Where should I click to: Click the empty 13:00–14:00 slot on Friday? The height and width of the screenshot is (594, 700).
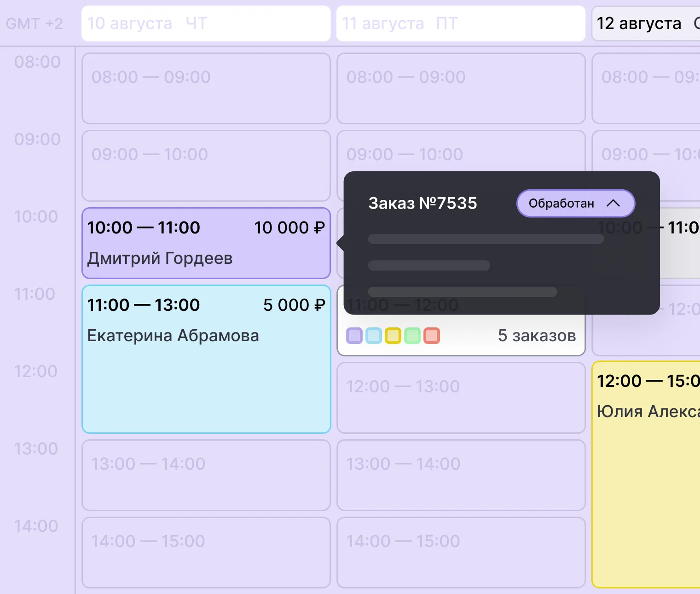[461, 475]
